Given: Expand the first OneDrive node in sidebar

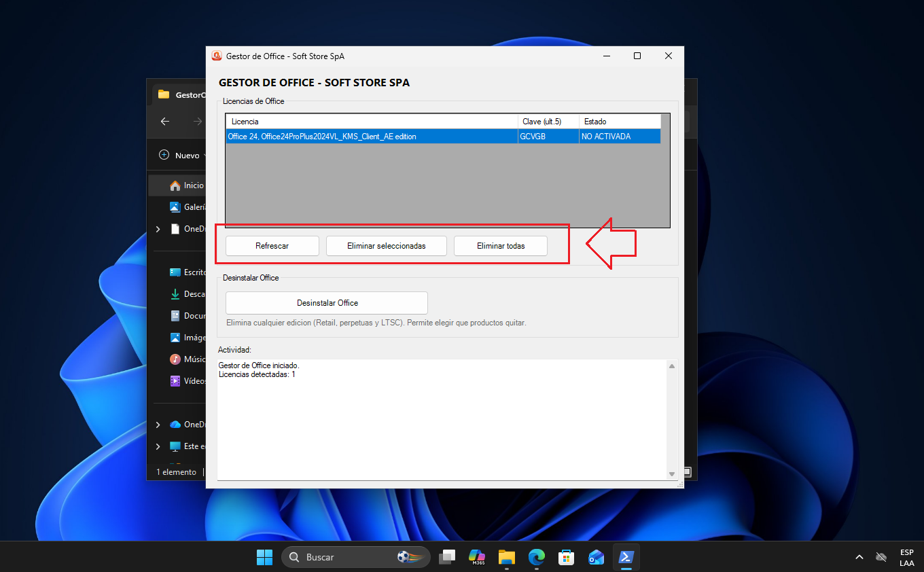Looking at the screenshot, I should tap(158, 230).
